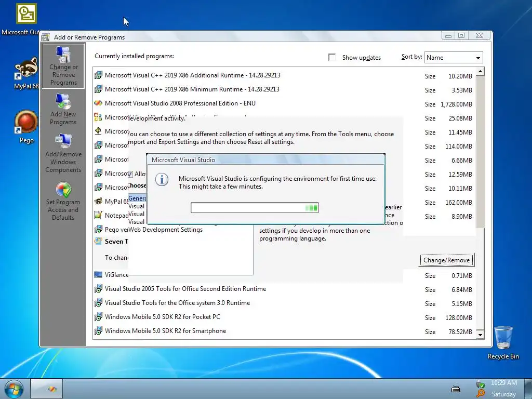The width and height of the screenshot is (532, 399).
Task: Click the information icon in Visual Studio dialog
Action: tap(162, 179)
